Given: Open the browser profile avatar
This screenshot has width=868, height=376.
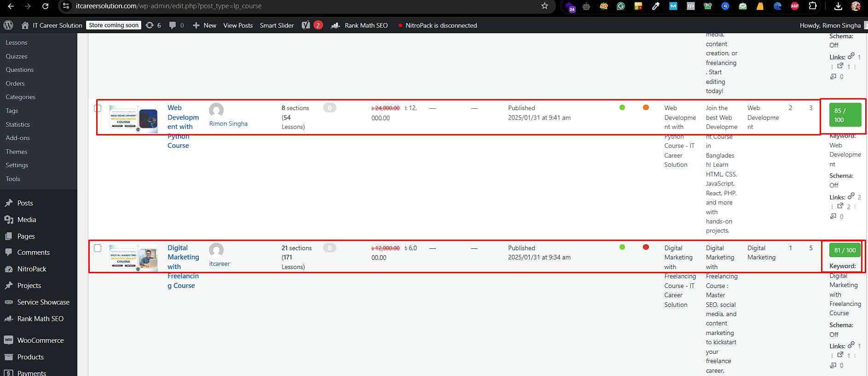Looking at the screenshot, I should coord(856,6).
